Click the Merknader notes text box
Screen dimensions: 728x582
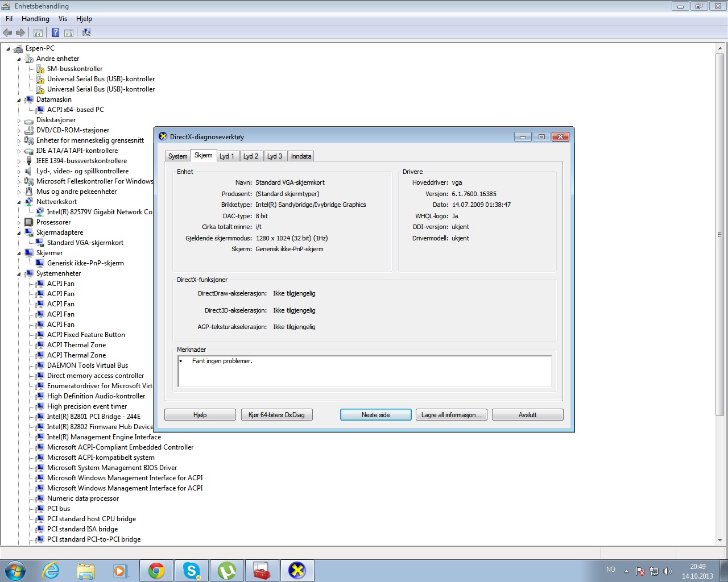pos(365,372)
